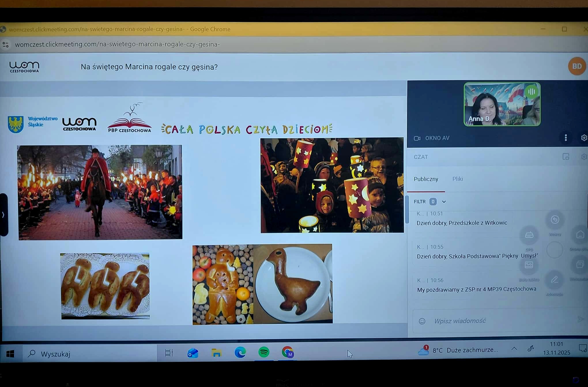Open the AV window settings gear
The image size is (588, 387).
coord(584,138)
